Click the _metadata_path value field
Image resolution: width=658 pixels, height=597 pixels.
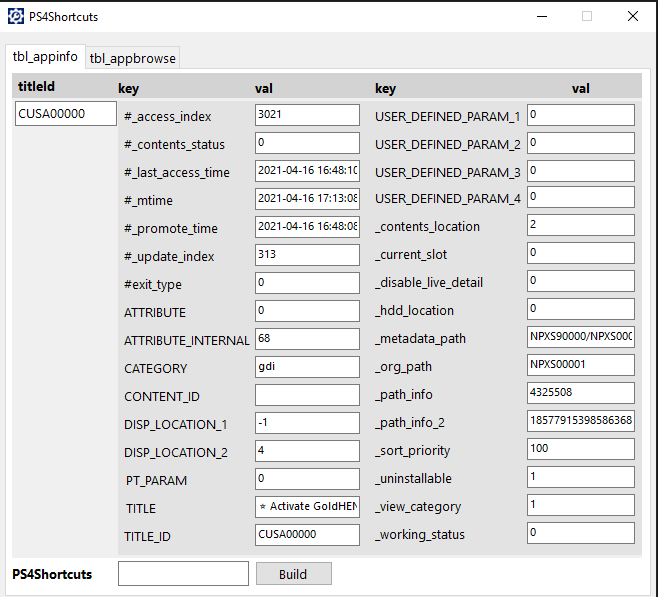click(x=581, y=337)
